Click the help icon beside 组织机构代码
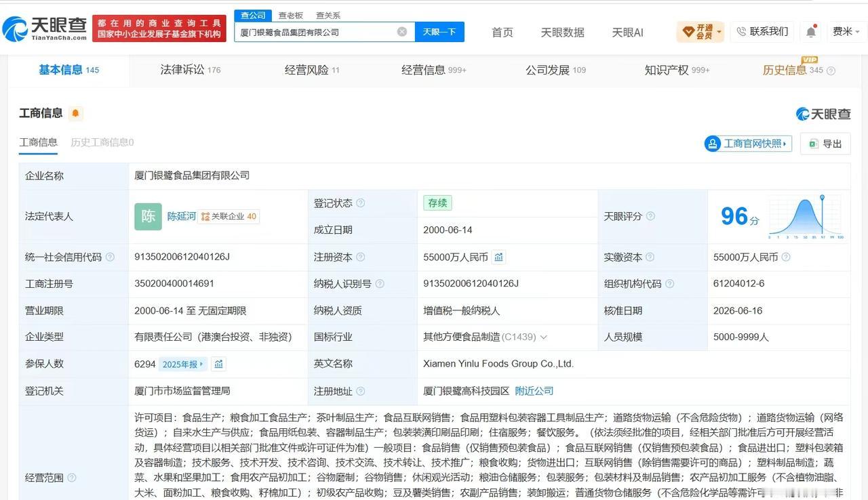This screenshot has width=868, height=500. (669, 284)
